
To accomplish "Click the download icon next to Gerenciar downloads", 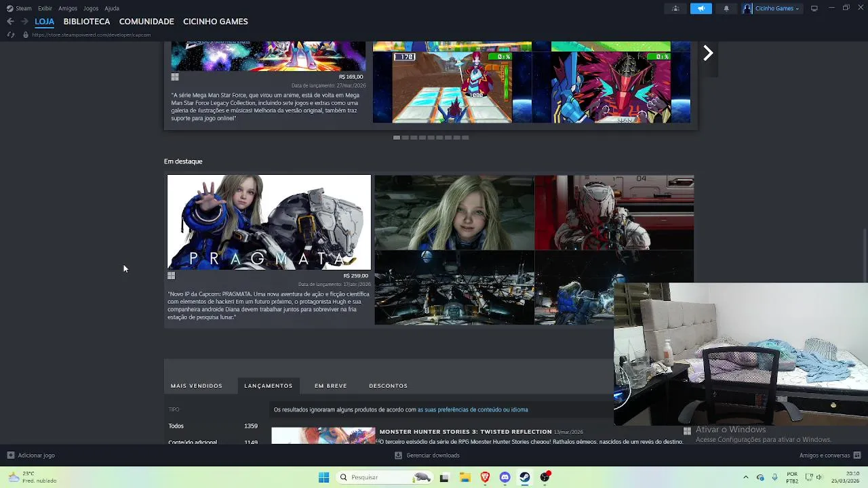I will [398, 455].
